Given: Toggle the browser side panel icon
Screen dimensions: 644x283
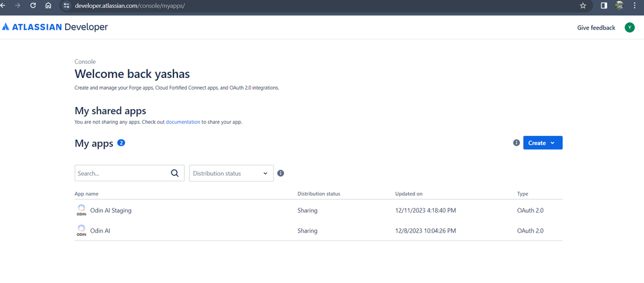Looking at the screenshot, I should (604, 6).
